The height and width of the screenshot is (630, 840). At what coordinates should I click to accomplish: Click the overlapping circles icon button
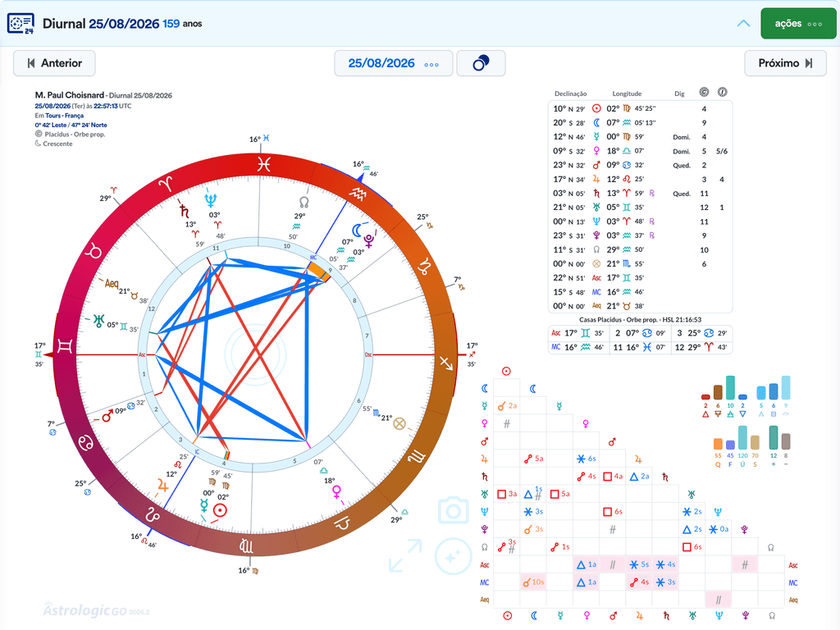click(481, 63)
